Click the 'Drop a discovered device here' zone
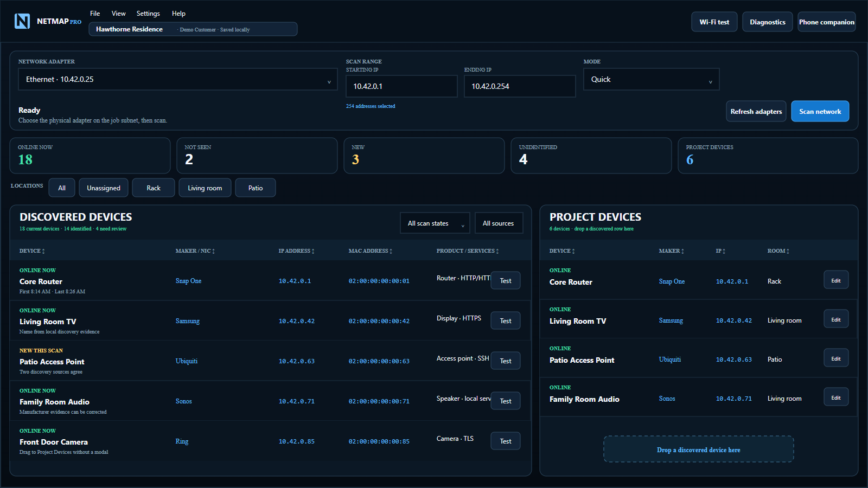Screen dimensions: 868x488 coord(699,449)
